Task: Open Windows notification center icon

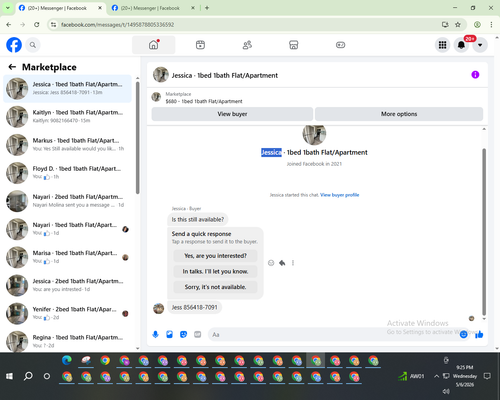Action: point(487,376)
